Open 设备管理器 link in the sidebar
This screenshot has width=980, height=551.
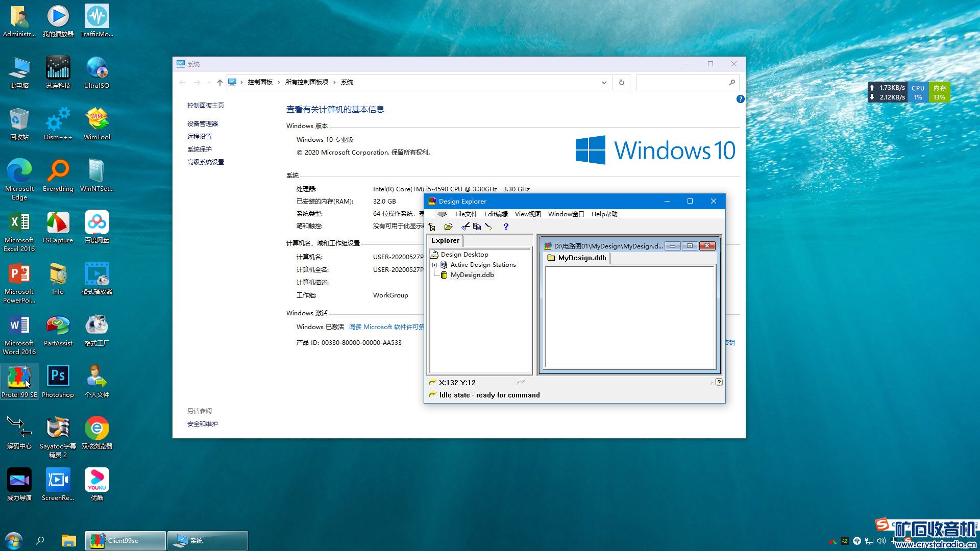tap(202, 123)
